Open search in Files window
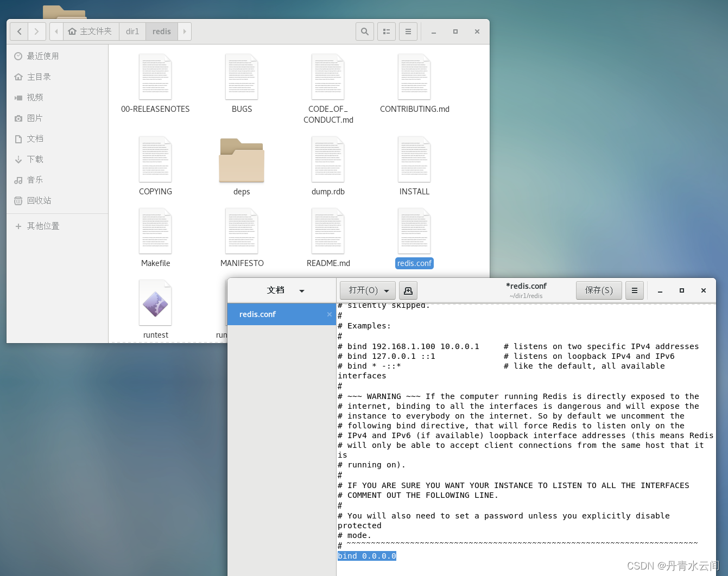This screenshot has width=728, height=576. point(365,31)
